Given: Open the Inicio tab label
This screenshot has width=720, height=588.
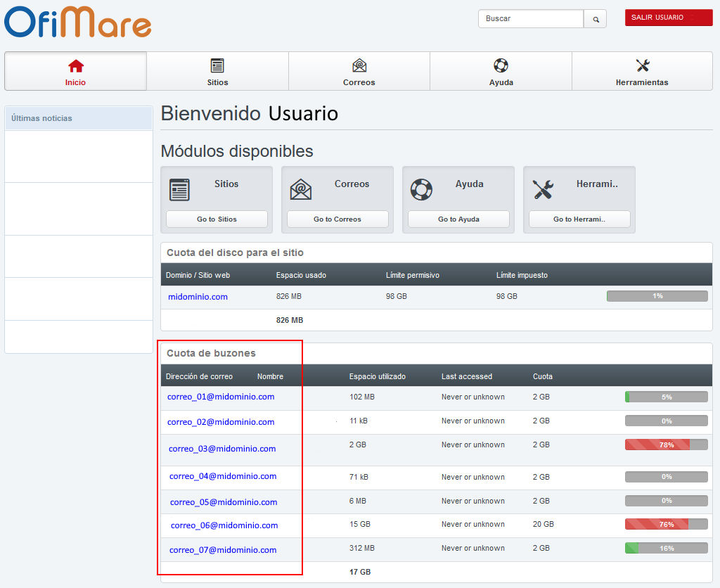Looking at the screenshot, I should [75, 83].
